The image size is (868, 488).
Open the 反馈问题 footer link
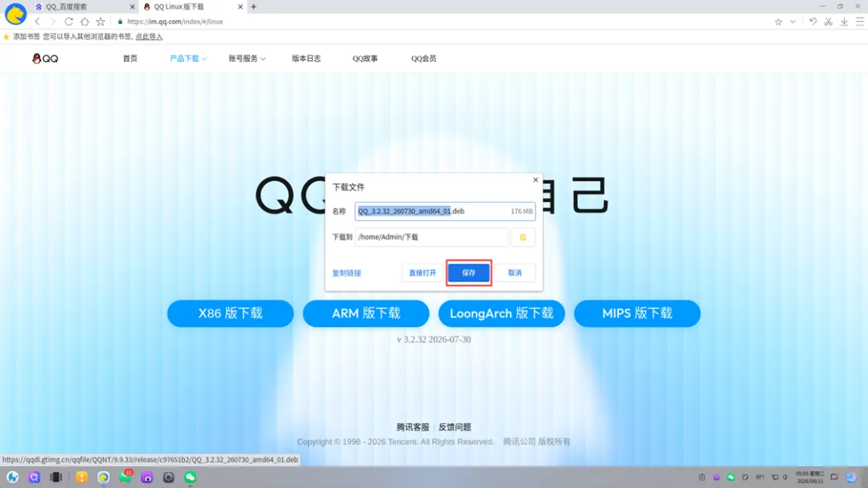click(x=454, y=427)
